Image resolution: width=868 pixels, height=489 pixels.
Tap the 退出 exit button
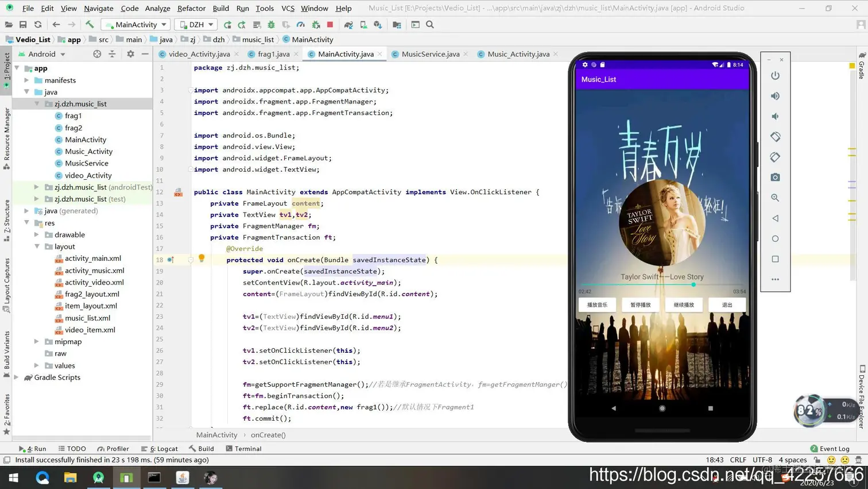point(727,305)
